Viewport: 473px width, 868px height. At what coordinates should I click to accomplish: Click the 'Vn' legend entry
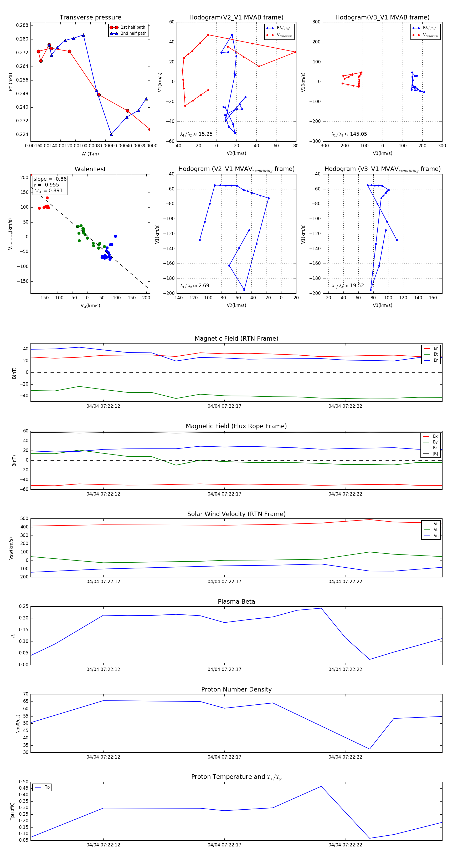431,536
